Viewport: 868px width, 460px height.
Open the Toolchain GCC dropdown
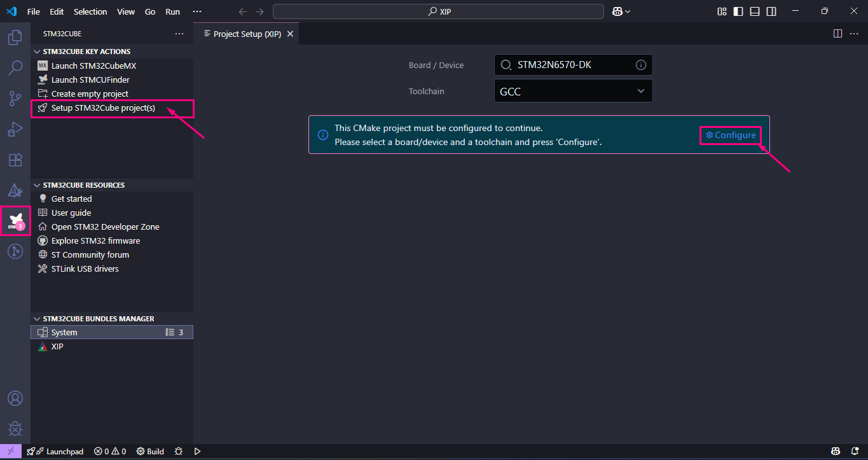click(573, 91)
